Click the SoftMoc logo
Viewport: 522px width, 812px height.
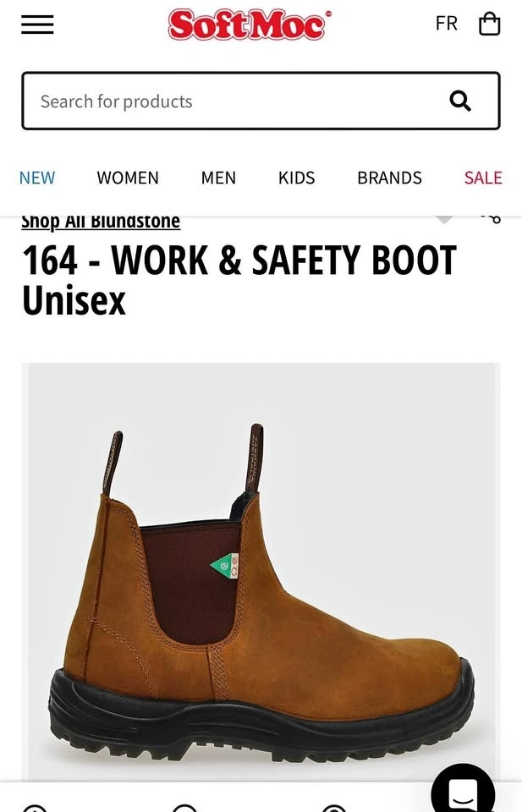pos(250,25)
